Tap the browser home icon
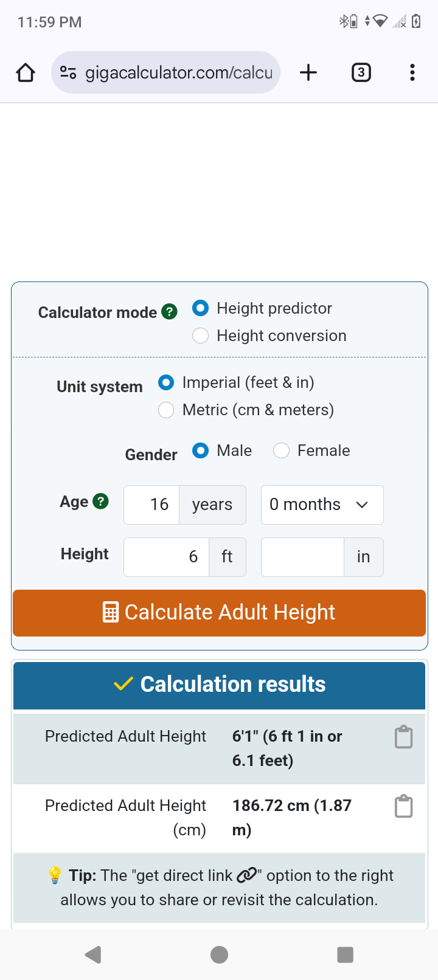Screen dimensions: 438x980 pos(26,73)
